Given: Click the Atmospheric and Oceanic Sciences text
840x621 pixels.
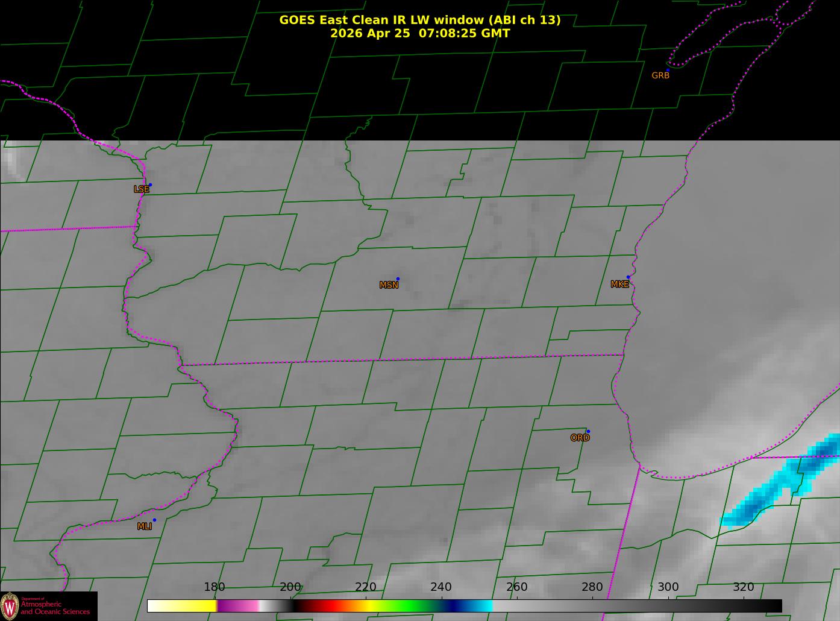Looking at the screenshot, I should click(x=55, y=607).
